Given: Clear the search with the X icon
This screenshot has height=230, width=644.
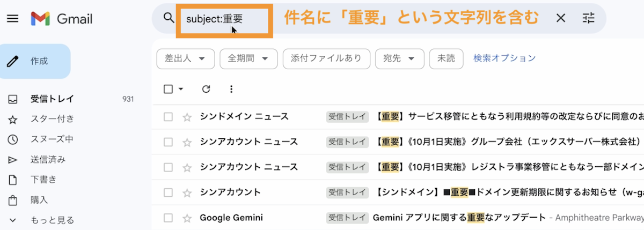Looking at the screenshot, I should (x=561, y=18).
